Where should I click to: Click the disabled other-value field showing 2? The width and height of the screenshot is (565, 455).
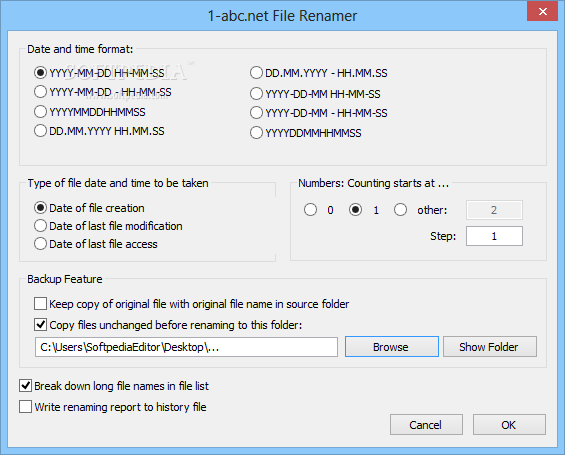pos(494,210)
